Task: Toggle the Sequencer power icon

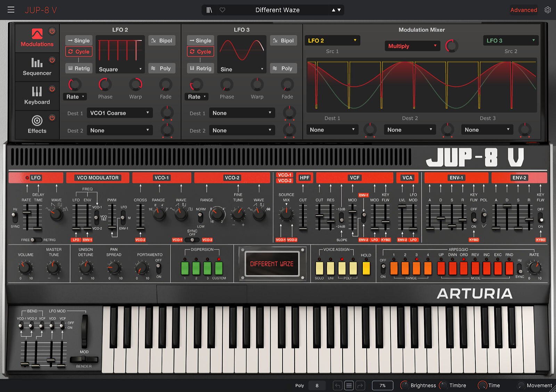Action: (52, 60)
